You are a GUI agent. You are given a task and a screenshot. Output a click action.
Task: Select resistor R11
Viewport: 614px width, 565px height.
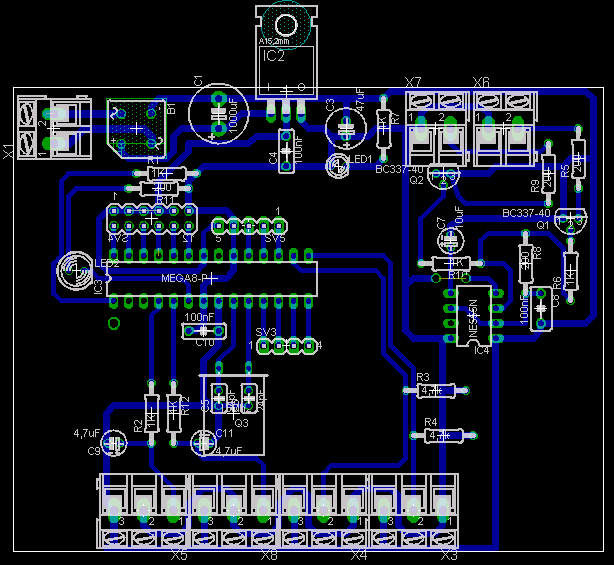(159, 189)
